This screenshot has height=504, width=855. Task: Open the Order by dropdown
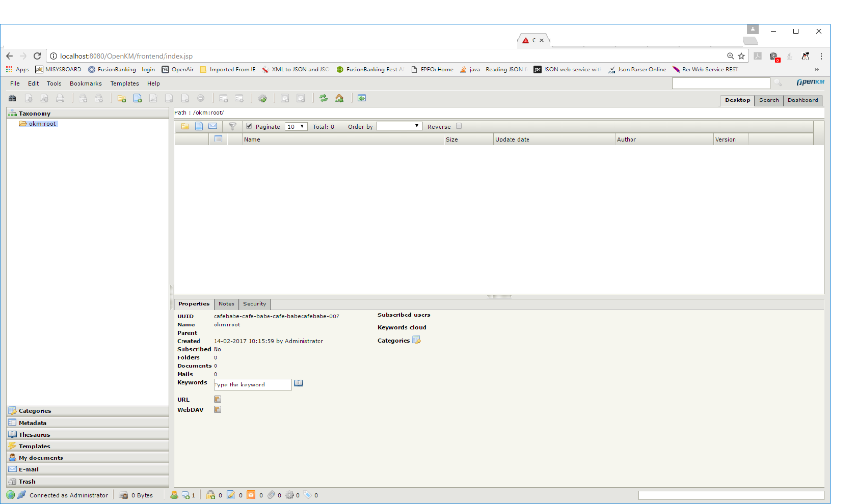399,126
